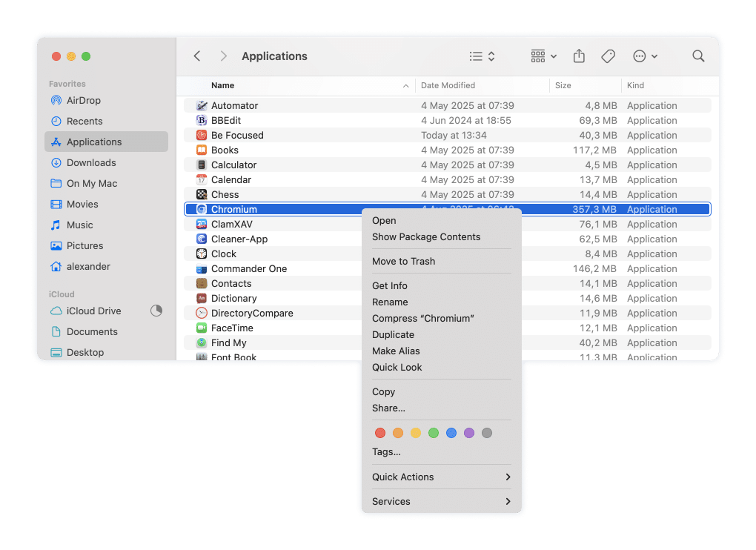Open Recents in the sidebar
756x550 pixels.
click(x=106, y=121)
